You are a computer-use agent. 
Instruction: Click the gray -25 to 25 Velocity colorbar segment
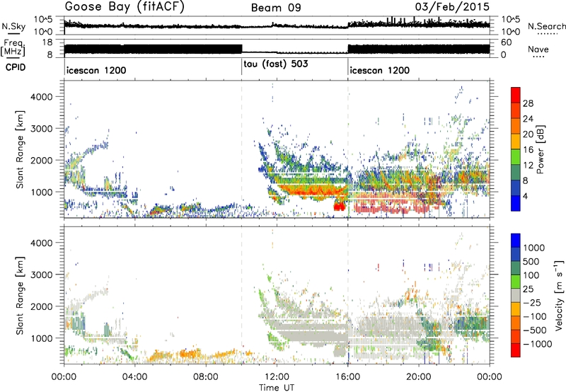(516, 295)
